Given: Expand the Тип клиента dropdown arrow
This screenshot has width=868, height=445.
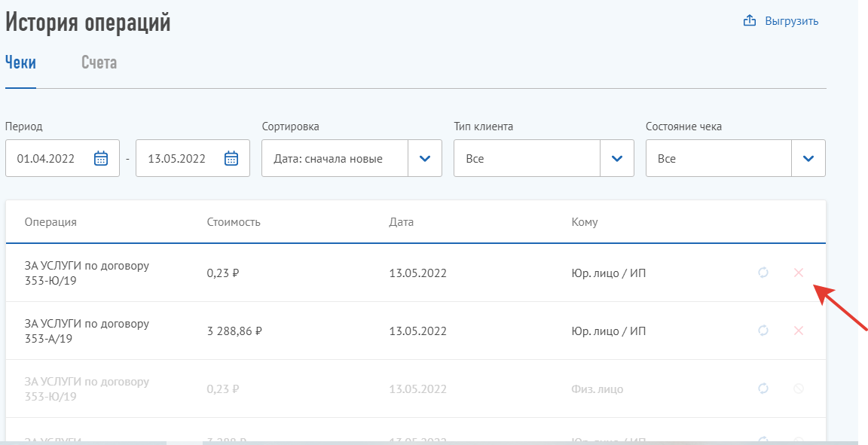Looking at the screenshot, I should point(617,158).
